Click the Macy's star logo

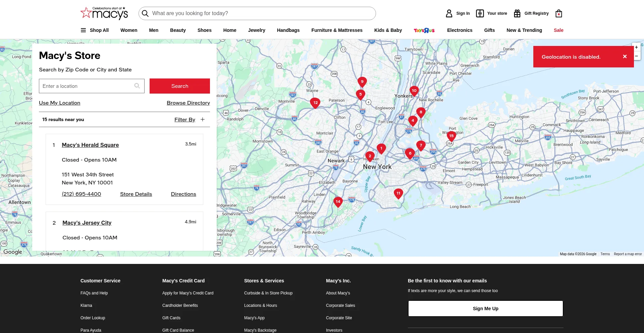[x=104, y=13]
